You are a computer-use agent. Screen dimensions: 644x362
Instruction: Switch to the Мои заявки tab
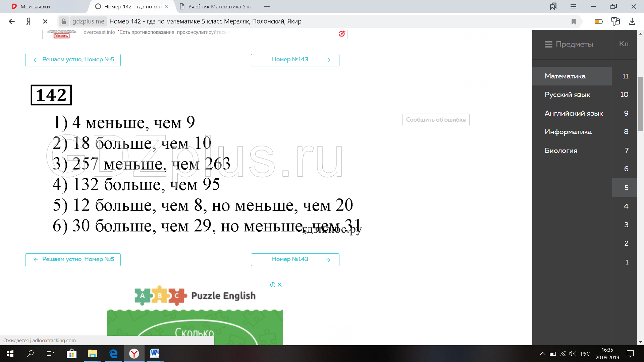(35, 6)
